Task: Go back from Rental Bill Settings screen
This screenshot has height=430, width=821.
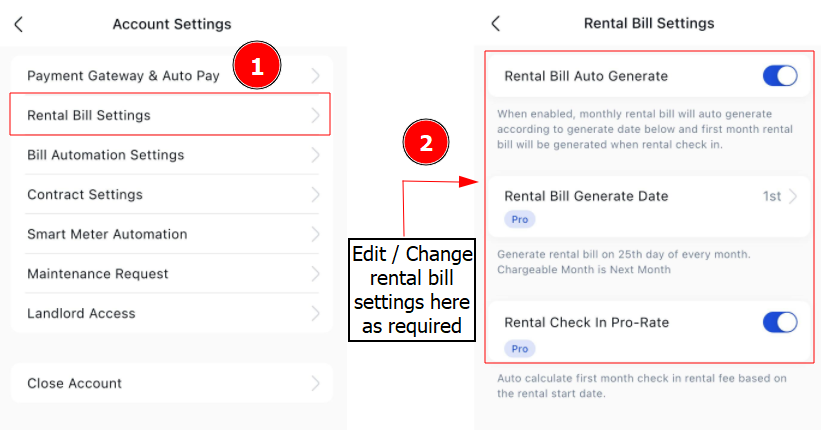Action: click(496, 23)
